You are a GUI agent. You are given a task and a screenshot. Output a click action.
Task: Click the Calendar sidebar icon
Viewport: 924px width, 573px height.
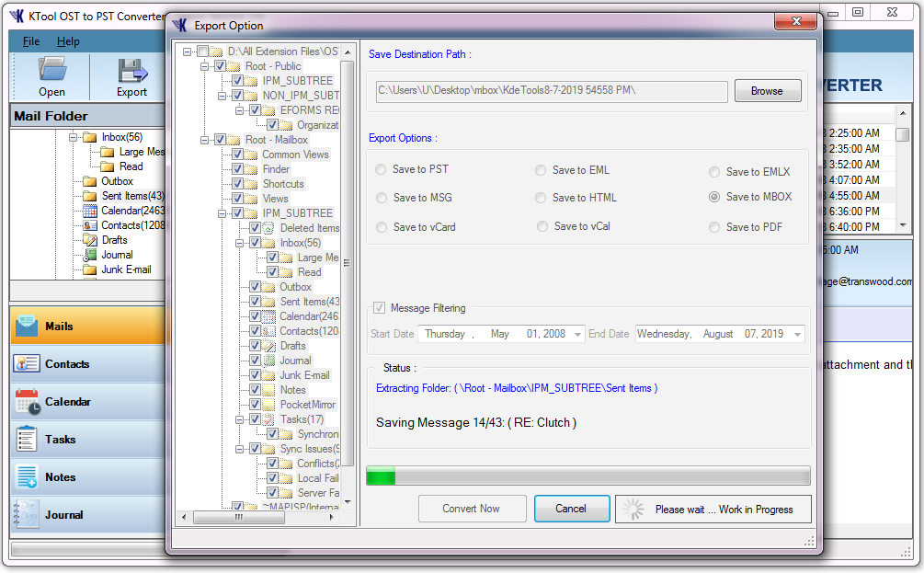pos(27,401)
